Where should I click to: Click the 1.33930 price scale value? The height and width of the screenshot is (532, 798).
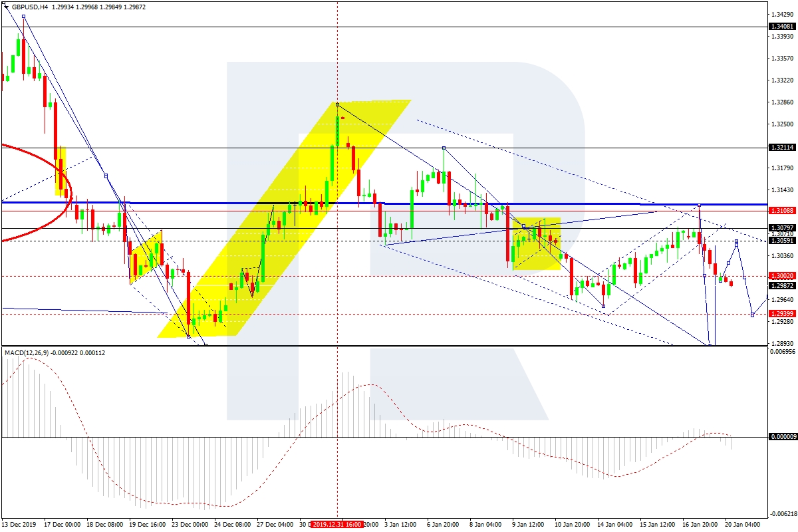[x=782, y=36]
